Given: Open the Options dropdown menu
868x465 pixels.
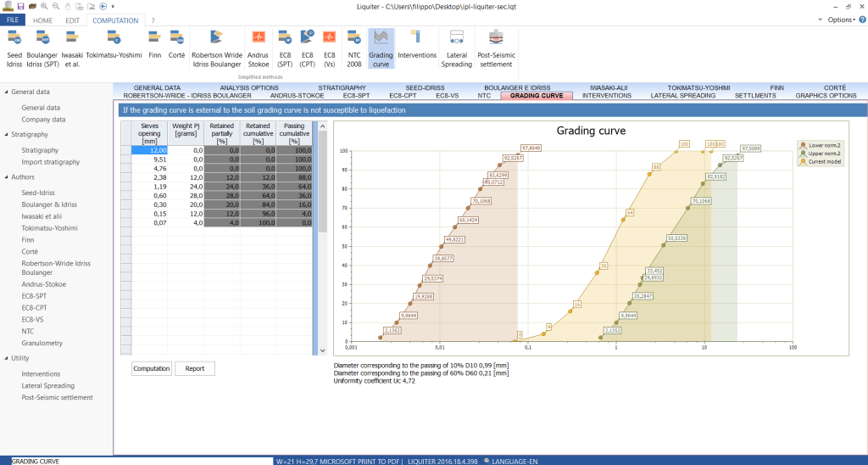Looking at the screenshot, I should (x=841, y=20).
